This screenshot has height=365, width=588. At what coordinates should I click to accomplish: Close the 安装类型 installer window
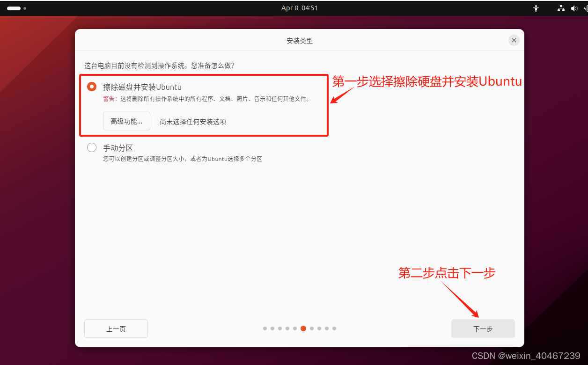click(514, 40)
